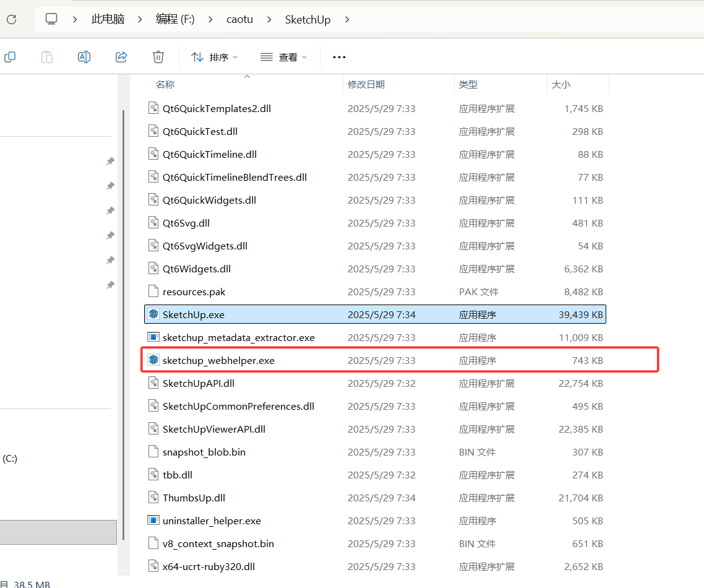Click the (C:) drive in navigation pane
Screen dimensions: 704x588
coord(10,459)
